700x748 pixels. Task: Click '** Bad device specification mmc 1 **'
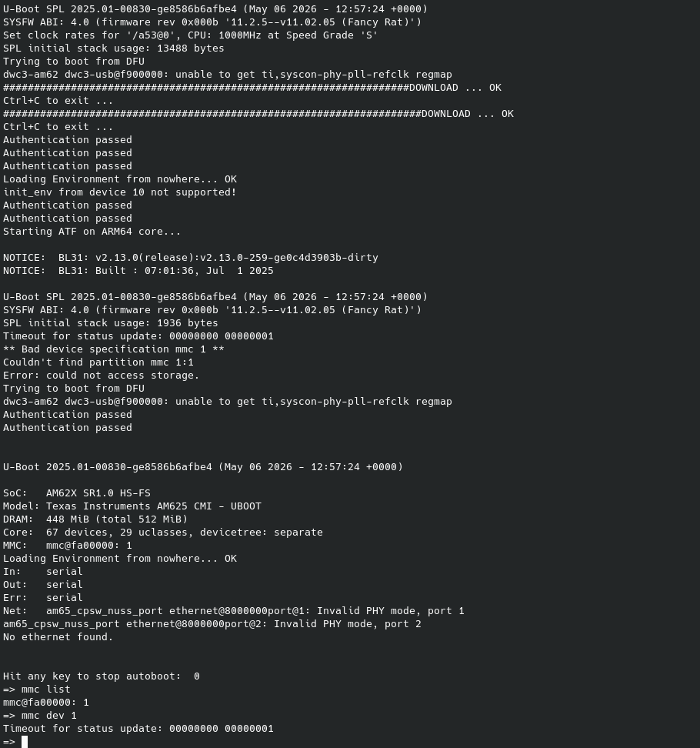pos(114,349)
